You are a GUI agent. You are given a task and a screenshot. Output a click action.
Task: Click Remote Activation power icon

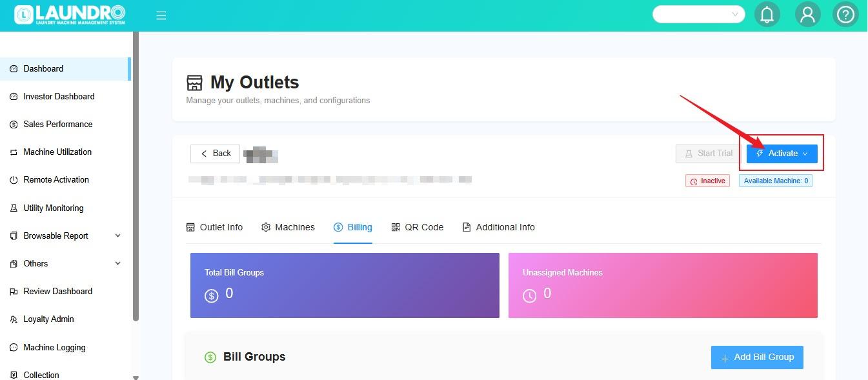tap(14, 180)
